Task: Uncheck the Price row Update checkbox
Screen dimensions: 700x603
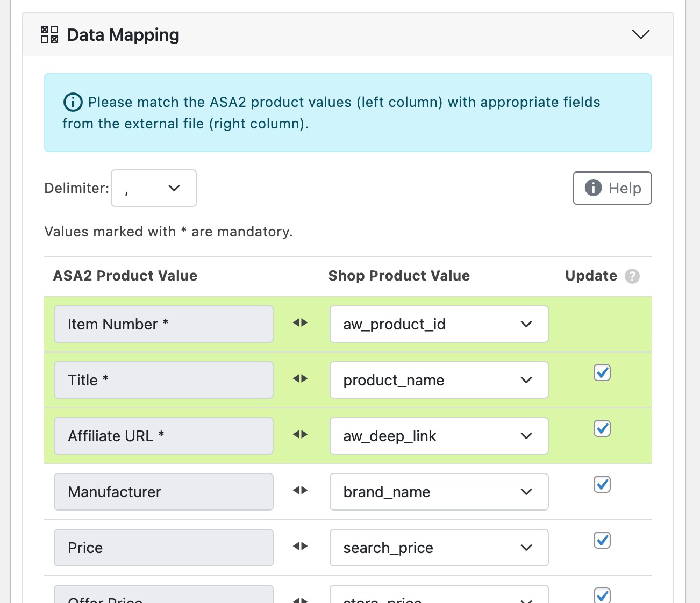Action: point(602,540)
